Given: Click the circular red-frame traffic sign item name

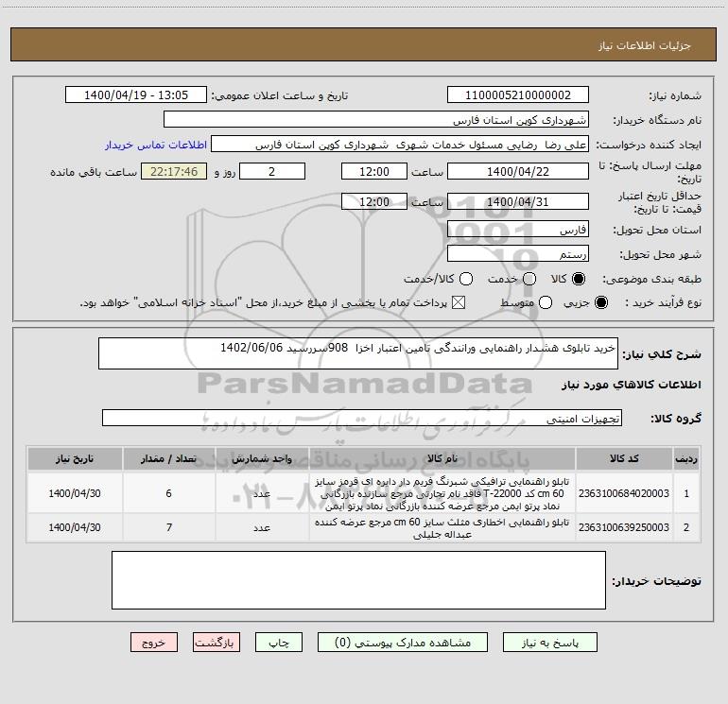Looking at the screenshot, I should pos(442,493).
